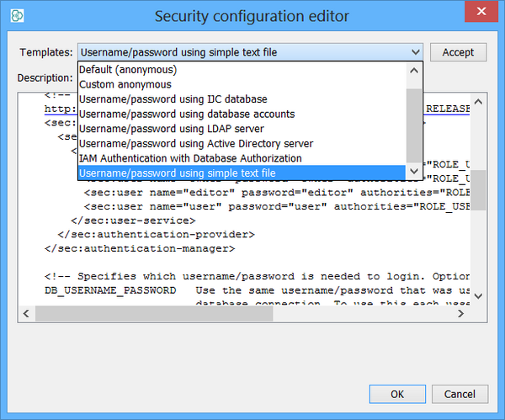Choose Username/password using LDAP server option
This screenshot has width=505, height=420.
172,129
